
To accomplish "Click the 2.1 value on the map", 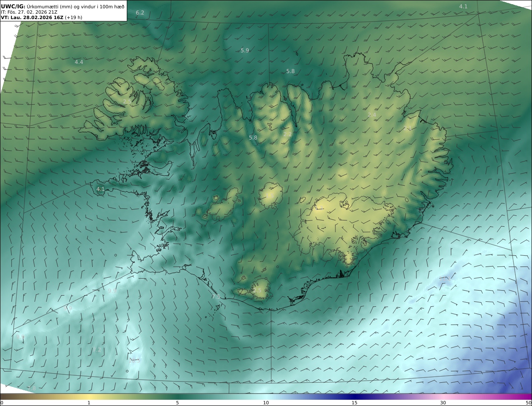I will (x=407, y=129).
